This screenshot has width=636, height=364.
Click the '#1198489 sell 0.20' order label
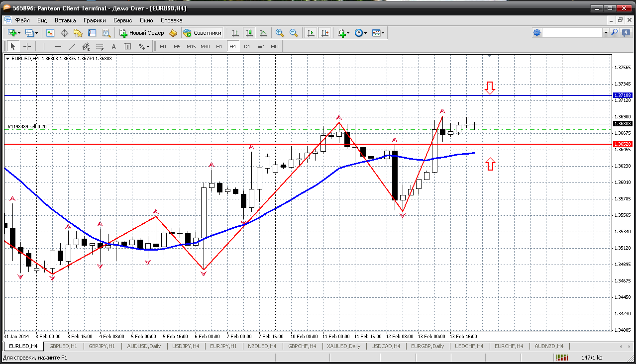point(27,127)
